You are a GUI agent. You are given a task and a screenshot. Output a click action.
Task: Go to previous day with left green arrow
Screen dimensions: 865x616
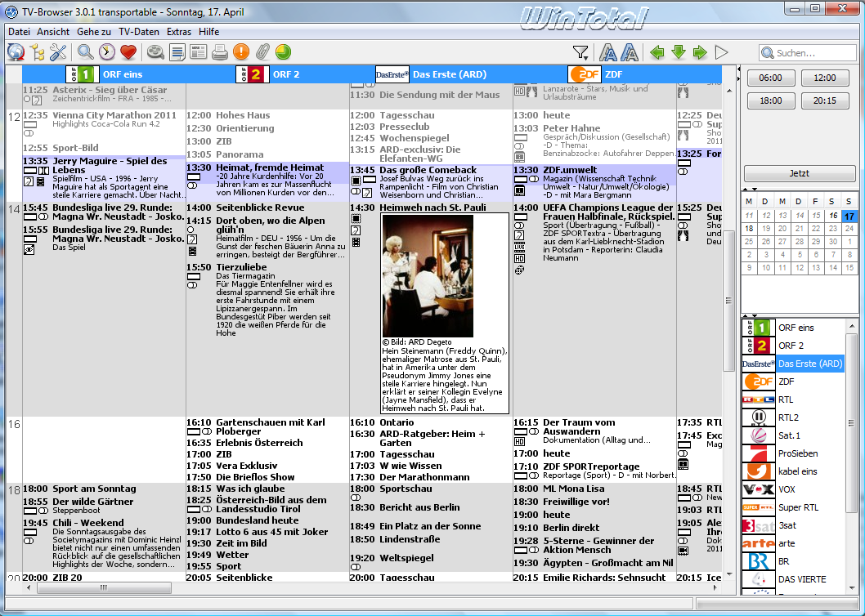tap(657, 53)
